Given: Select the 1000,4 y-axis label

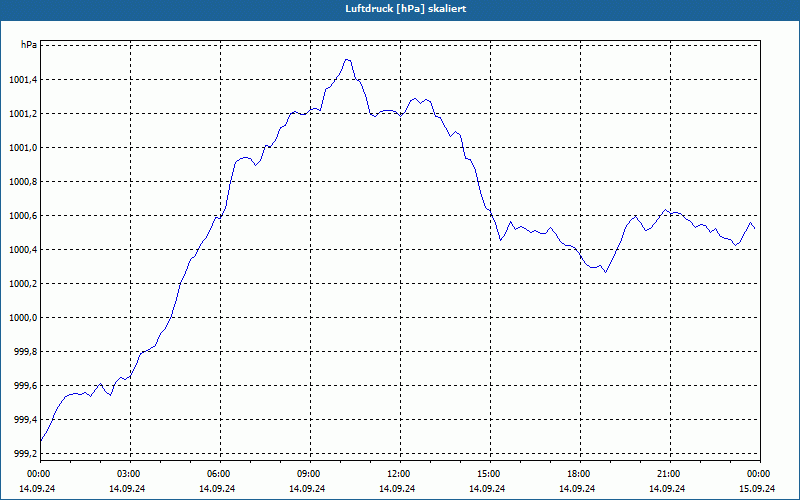Looking at the screenshot, I should click(23, 249).
